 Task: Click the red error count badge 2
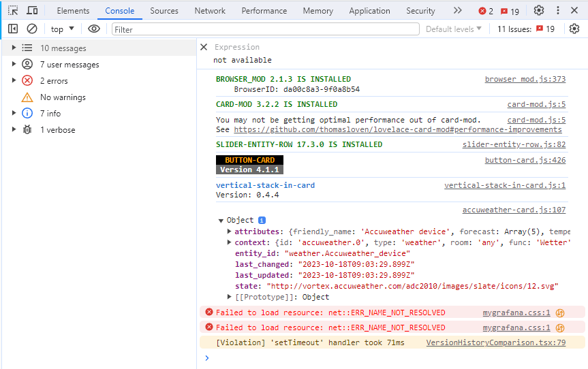(486, 12)
